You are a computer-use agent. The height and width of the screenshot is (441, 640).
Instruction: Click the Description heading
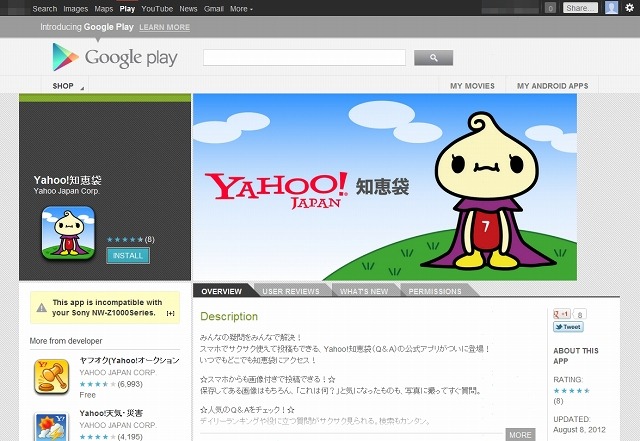229,316
